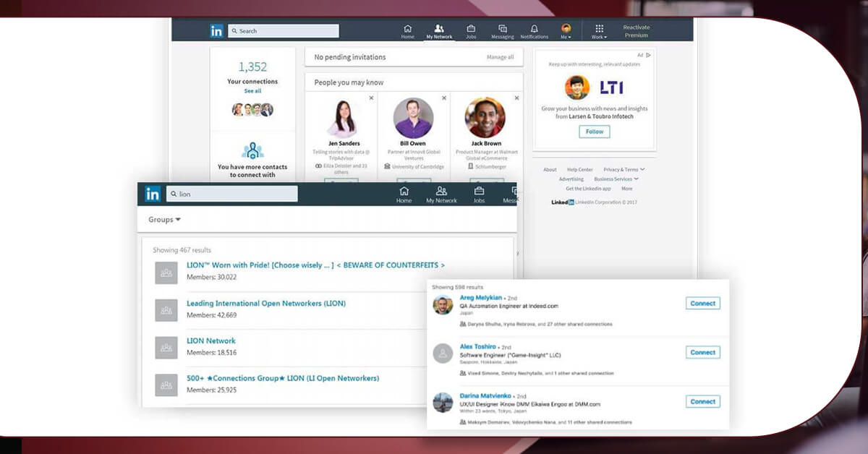Screen dimensions: 868x454
Task: Click Reactivate Premium link
Action: point(637,31)
